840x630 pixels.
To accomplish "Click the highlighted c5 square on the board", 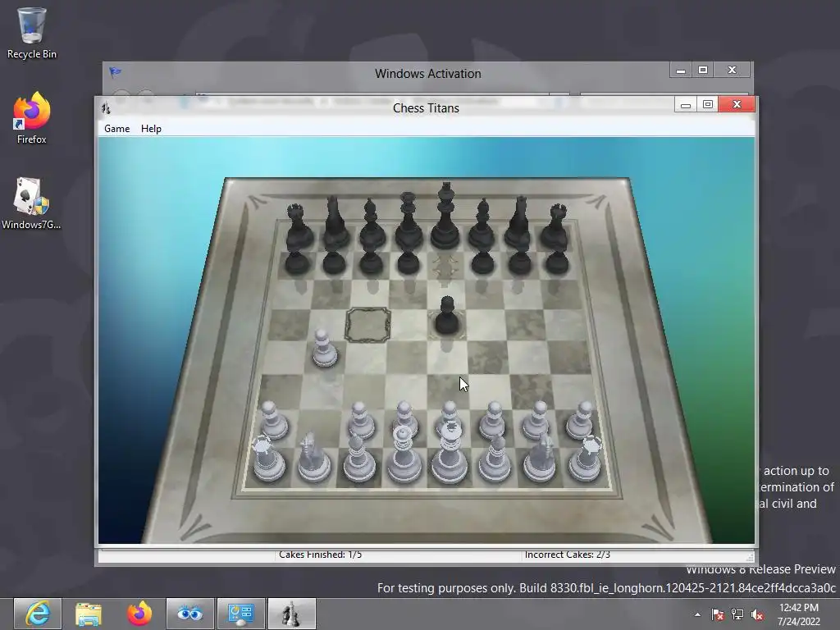I will coord(367,325).
